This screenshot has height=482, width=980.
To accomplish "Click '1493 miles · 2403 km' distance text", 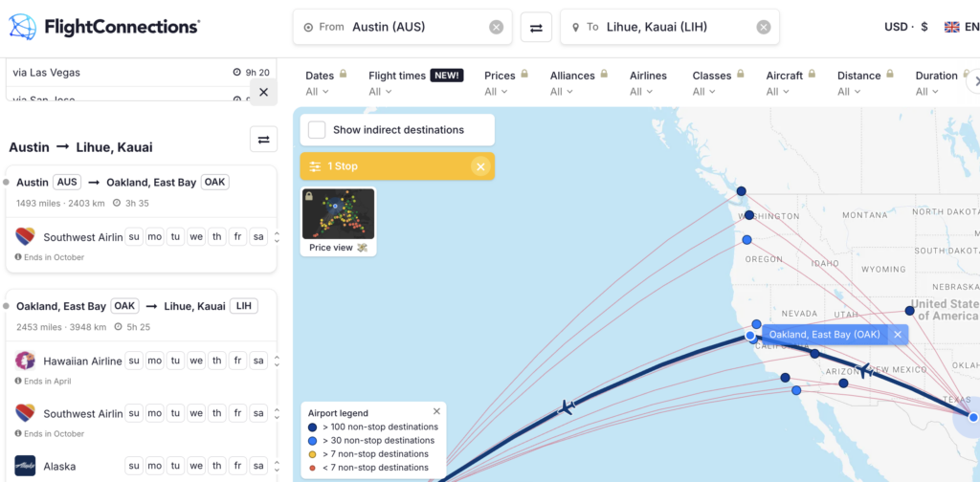I will point(61,203).
